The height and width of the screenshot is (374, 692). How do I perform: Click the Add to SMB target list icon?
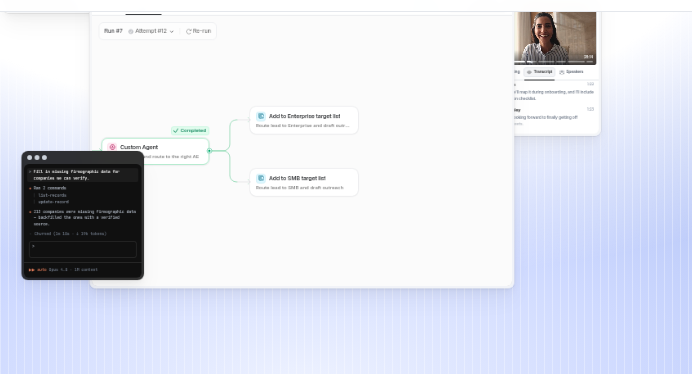pyautogui.click(x=261, y=178)
